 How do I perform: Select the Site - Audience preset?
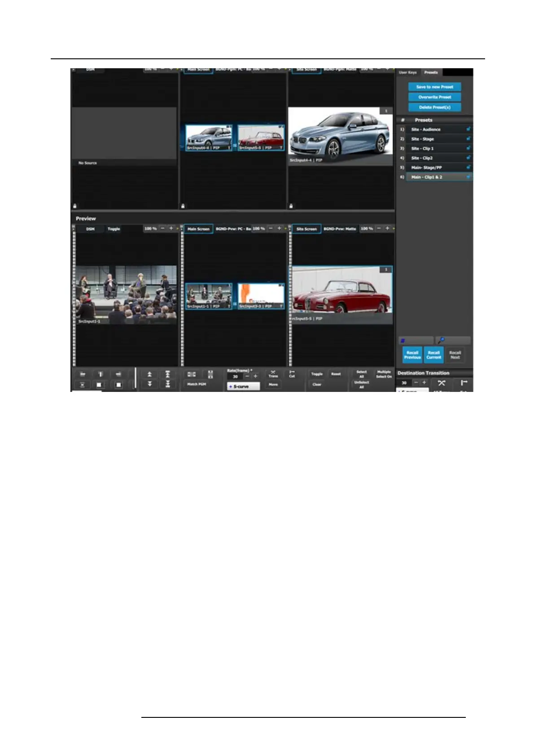tap(439, 129)
